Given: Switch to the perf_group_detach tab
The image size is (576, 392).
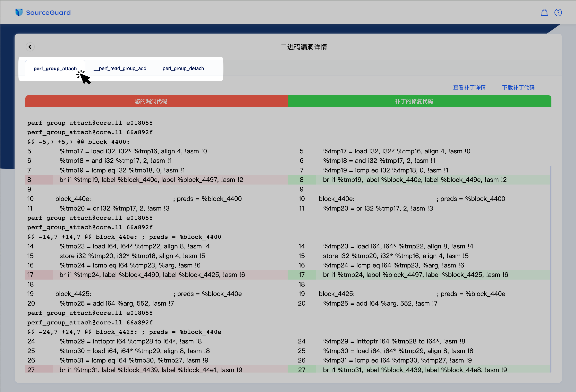Looking at the screenshot, I should click(183, 68).
